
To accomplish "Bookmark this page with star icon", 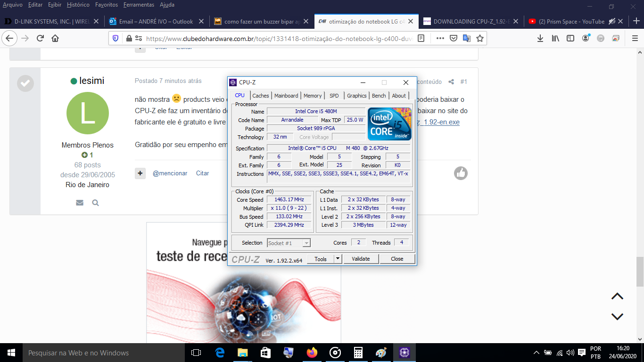I will tap(479, 38).
